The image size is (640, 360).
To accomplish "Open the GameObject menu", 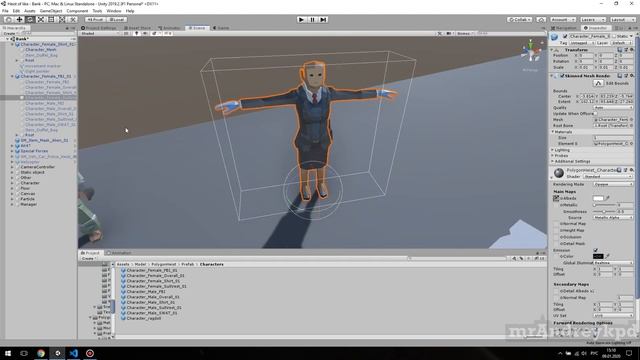I will (x=51, y=11).
